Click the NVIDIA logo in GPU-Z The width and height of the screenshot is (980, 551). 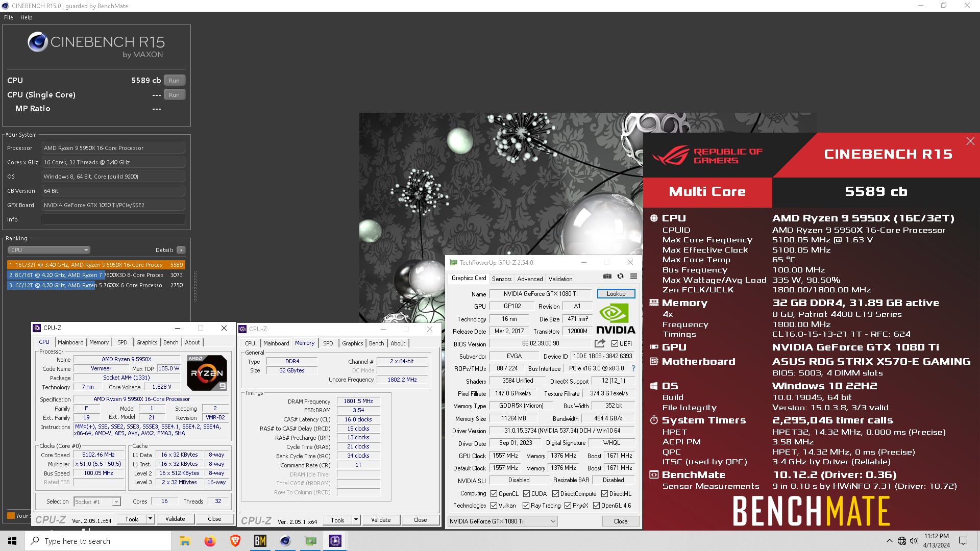click(616, 319)
